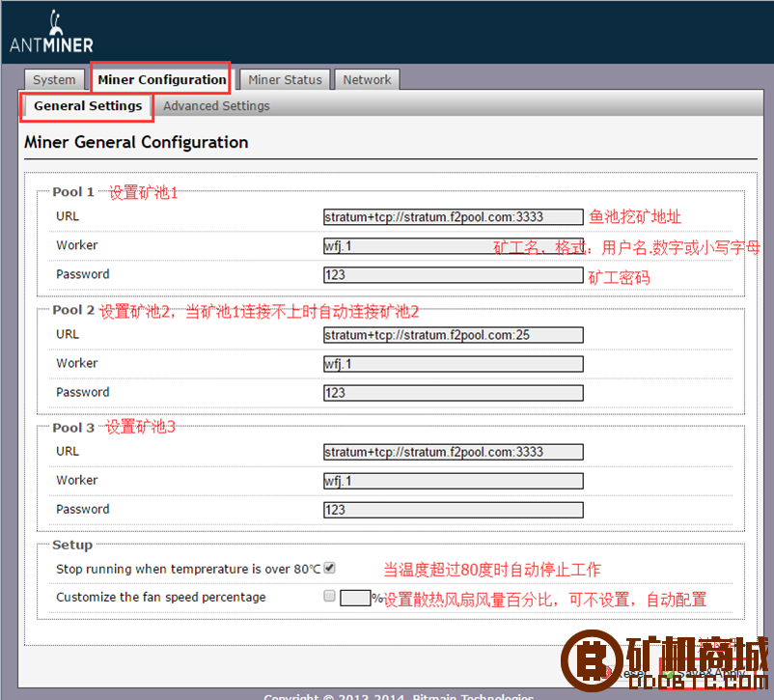The width and height of the screenshot is (774, 700).
Task: Click the Pool 1 Password field
Action: 454,275
